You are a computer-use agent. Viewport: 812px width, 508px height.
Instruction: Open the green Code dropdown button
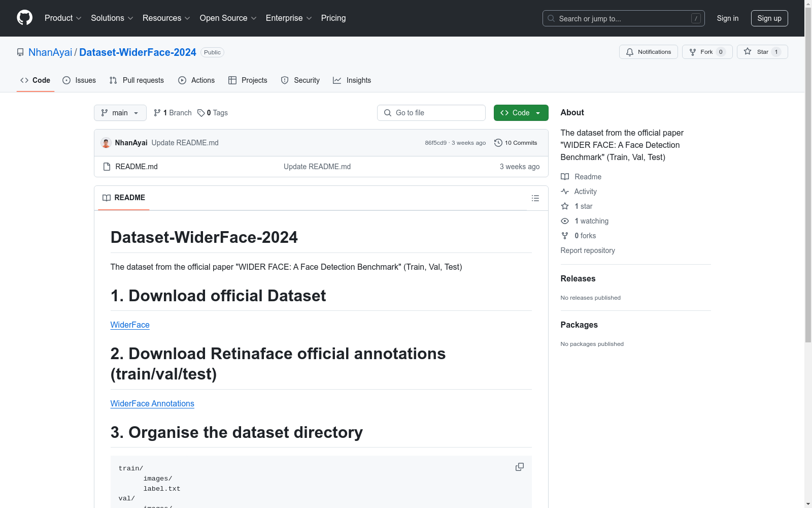coord(521,113)
